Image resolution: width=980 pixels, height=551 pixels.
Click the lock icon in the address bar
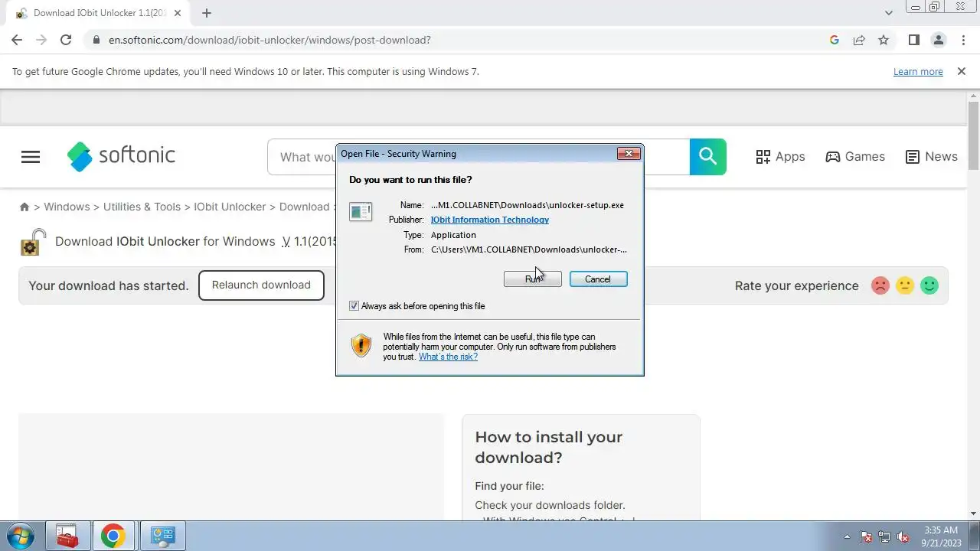96,40
